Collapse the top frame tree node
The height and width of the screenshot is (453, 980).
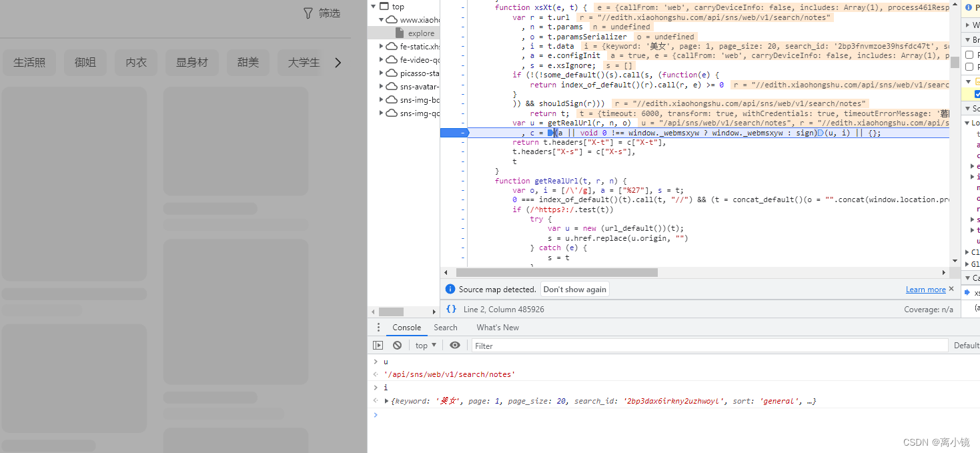373,6
